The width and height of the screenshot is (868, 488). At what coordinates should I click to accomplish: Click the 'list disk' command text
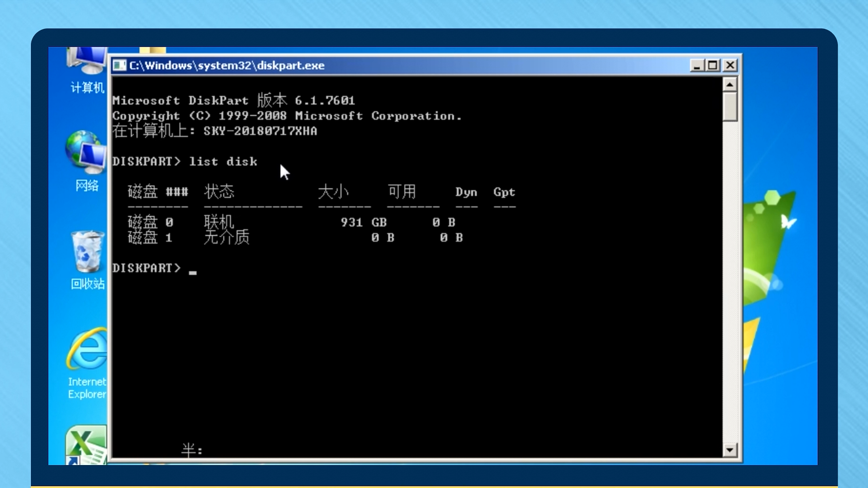(223, 162)
